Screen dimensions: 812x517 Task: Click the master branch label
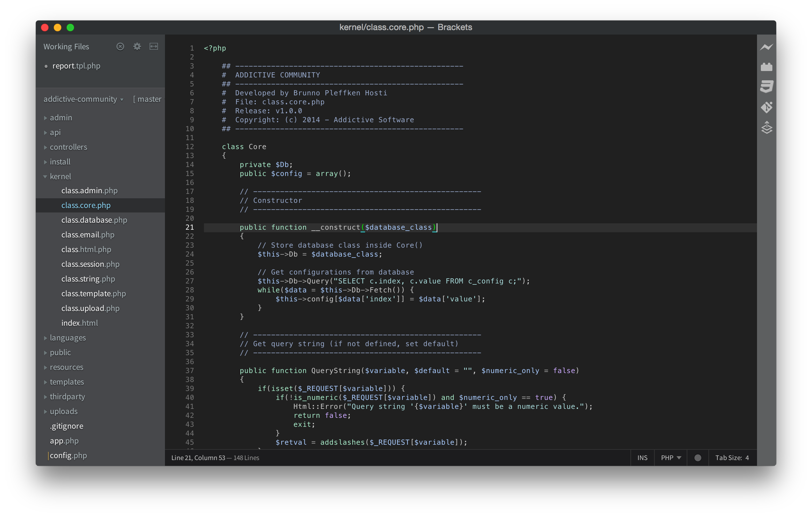pyautogui.click(x=149, y=99)
